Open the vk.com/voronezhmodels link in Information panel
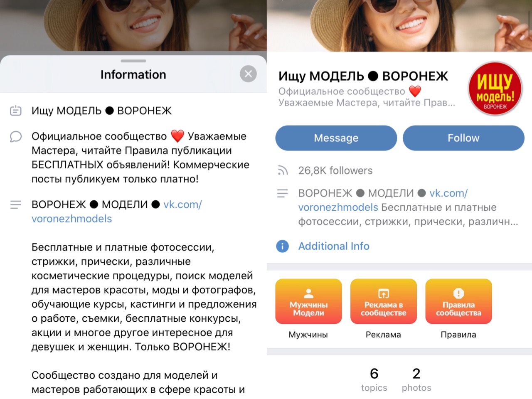 coord(116,212)
